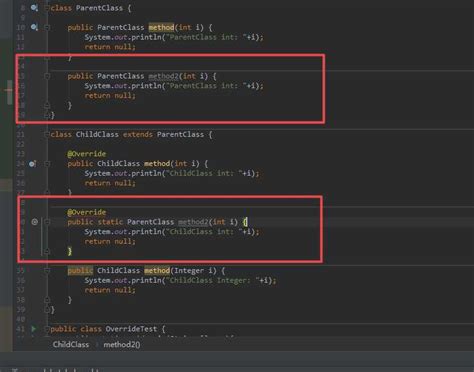Viewport: 474px width, 372px height.
Task: Click the second @Override annotation above method2
Action: pyautogui.click(x=86, y=212)
